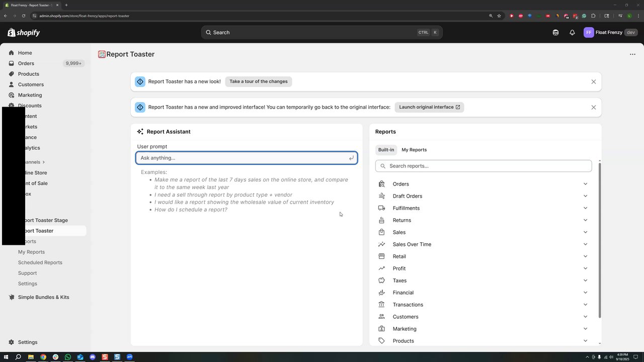Image resolution: width=644 pixels, height=362 pixels.
Task: Switch to the Built-in tab
Action: (386, 150)
